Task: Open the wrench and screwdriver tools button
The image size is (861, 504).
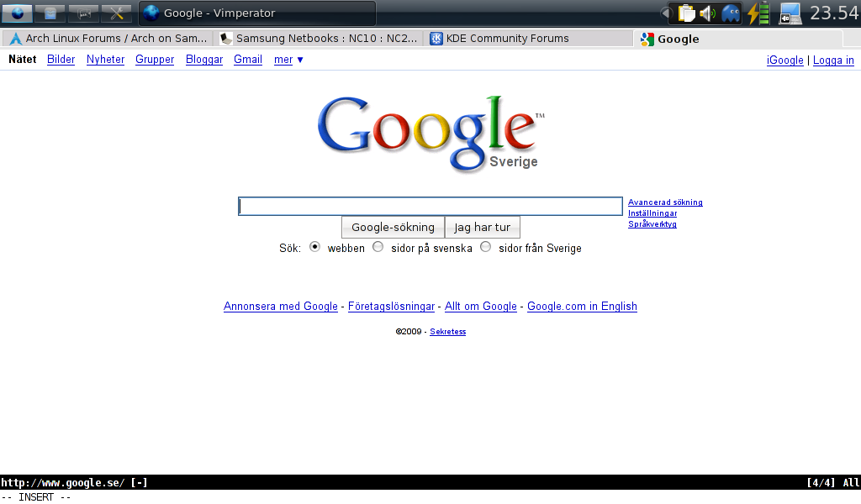Action: 116,13
